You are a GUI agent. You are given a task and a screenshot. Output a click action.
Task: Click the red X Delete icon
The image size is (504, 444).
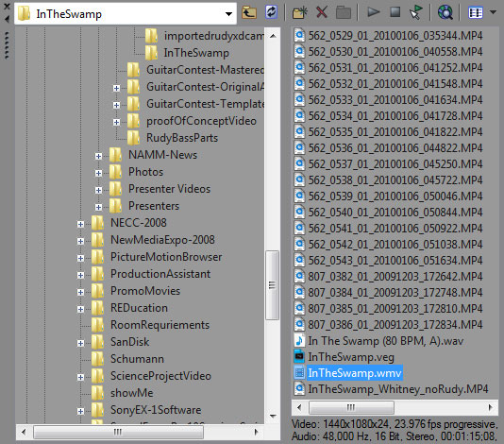tap(322, 12)
